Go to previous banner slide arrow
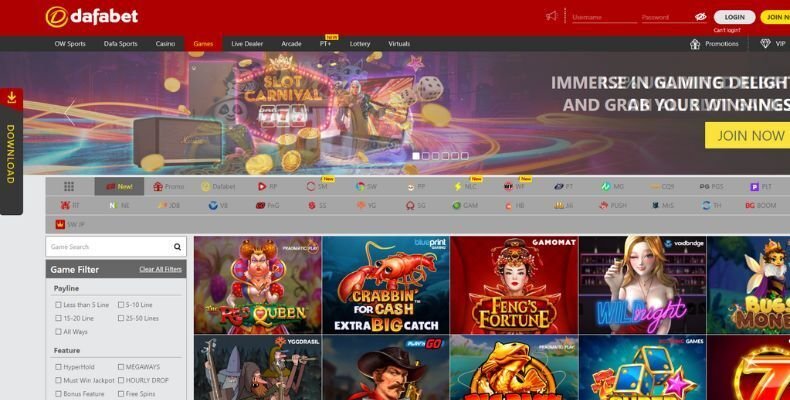 pyautogui.click(x=69, y=112)
